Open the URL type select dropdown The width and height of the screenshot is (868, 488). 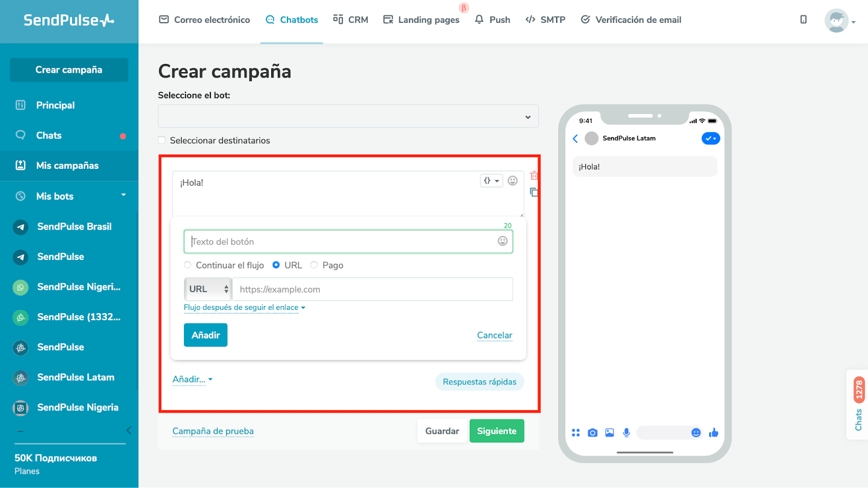tap(208, 289)
